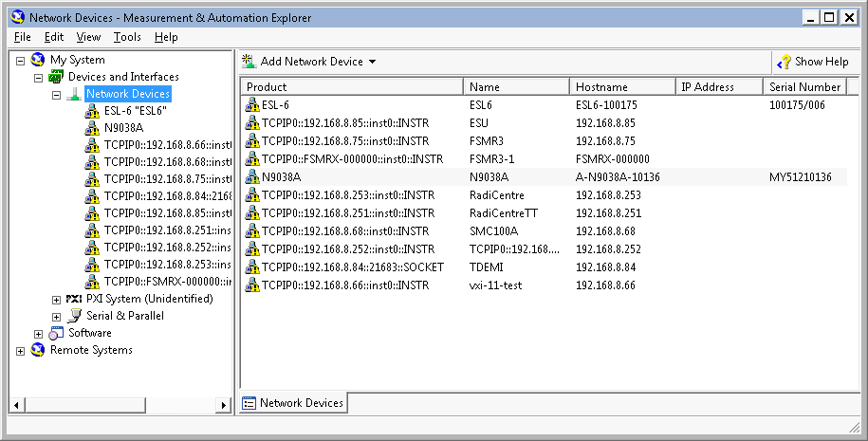Expand the Serial & Parallel node

coord(57,317)
